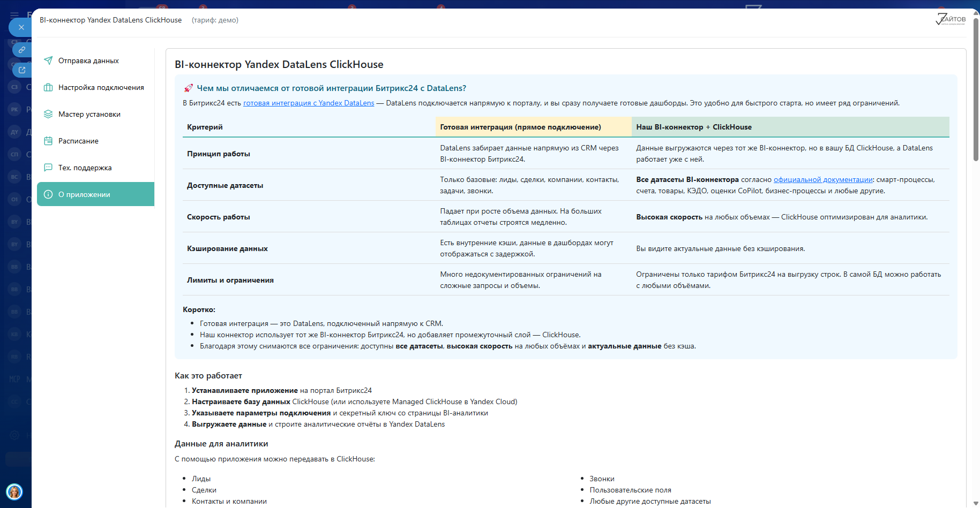Click the 7 Сайтов logo
Image resolution: width=980 pixels, height=508 pixels.
[951, 19]
